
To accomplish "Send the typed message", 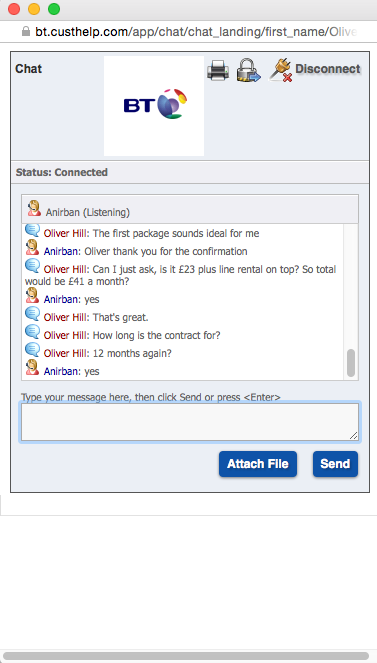I will (x=335, y=464).
